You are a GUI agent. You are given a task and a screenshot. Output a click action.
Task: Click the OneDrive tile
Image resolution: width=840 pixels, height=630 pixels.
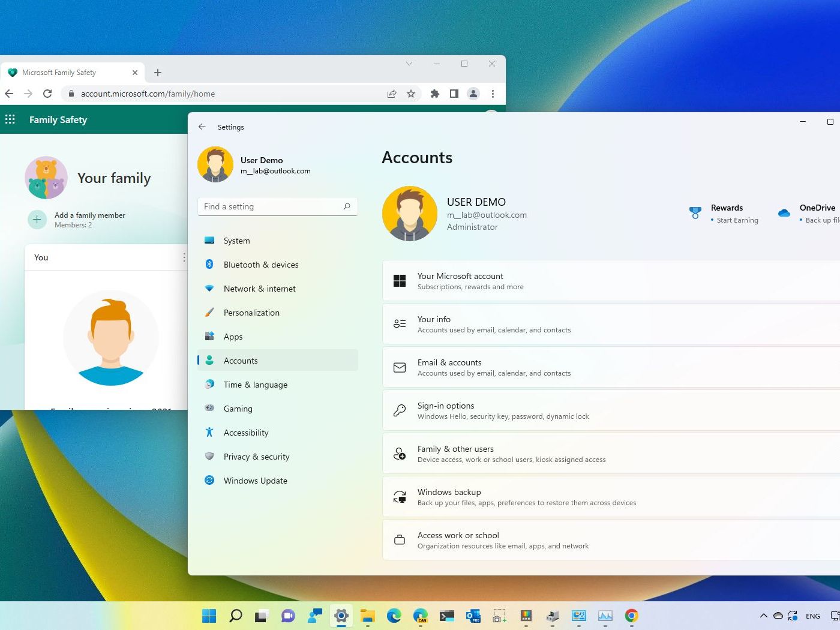click(x=808, y=214)
